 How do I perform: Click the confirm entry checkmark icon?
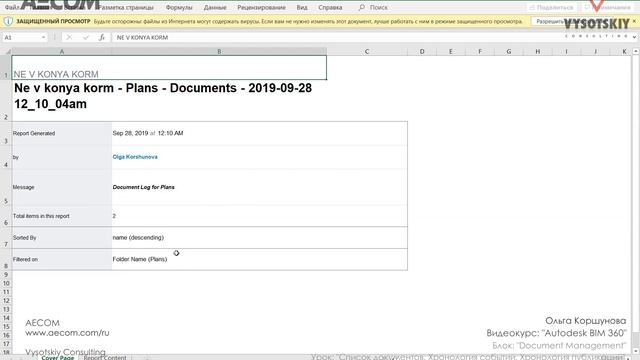point(85,37)
